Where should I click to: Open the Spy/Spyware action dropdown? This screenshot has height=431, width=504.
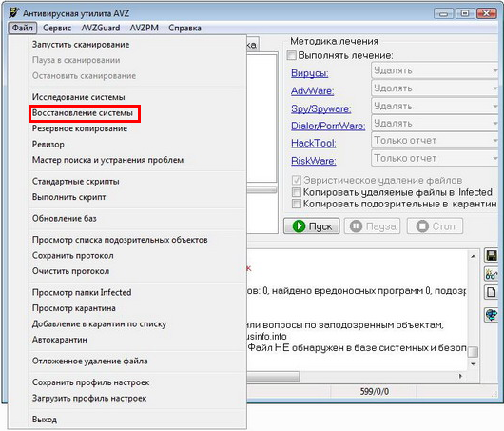(436, 106)
